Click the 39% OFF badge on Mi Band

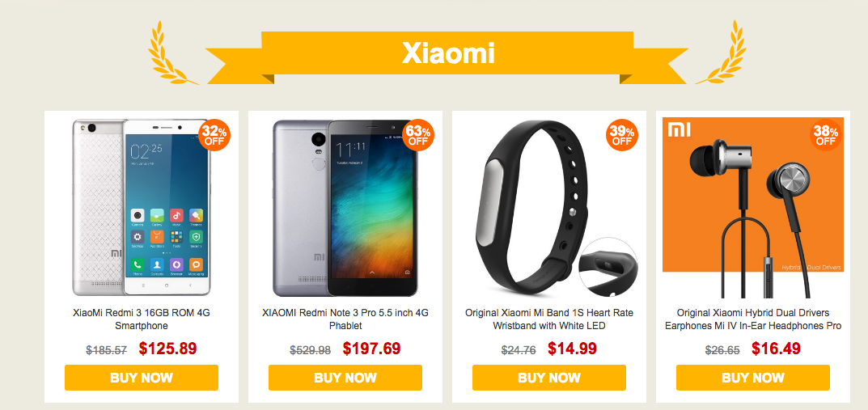622,134
